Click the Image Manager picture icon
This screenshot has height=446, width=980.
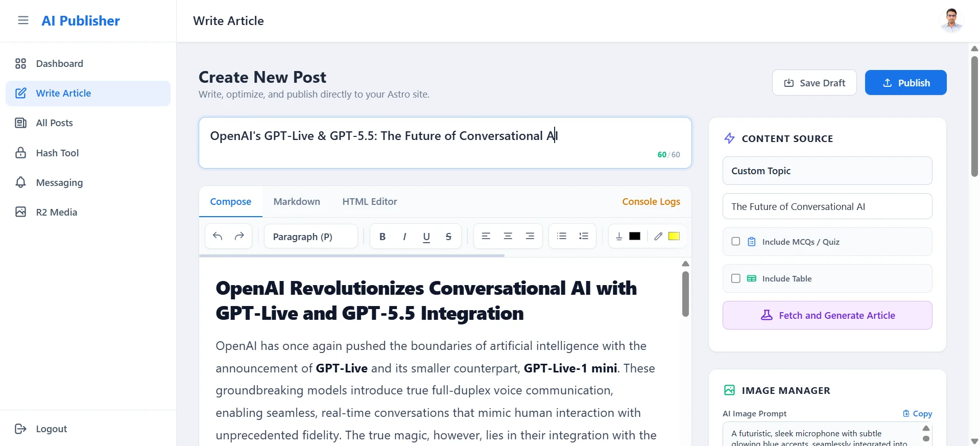coord(730,390)
